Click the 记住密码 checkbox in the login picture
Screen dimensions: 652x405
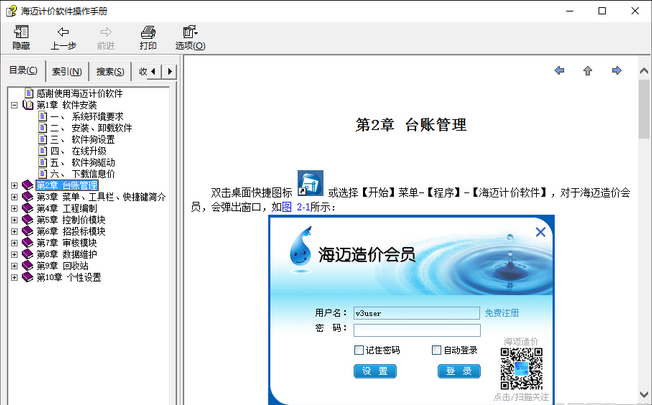tap(359, 350)
